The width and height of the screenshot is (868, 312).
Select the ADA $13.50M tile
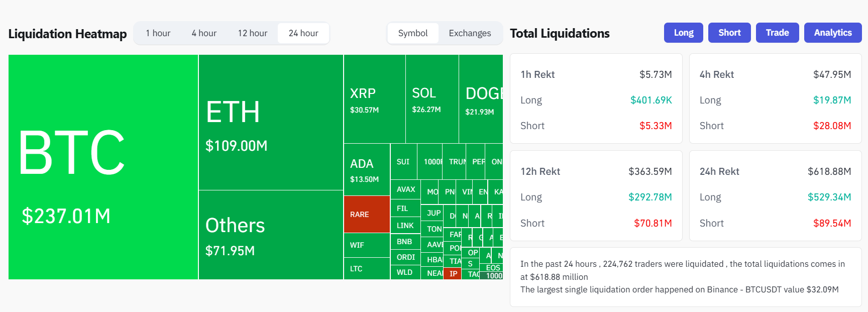[367, 169]
